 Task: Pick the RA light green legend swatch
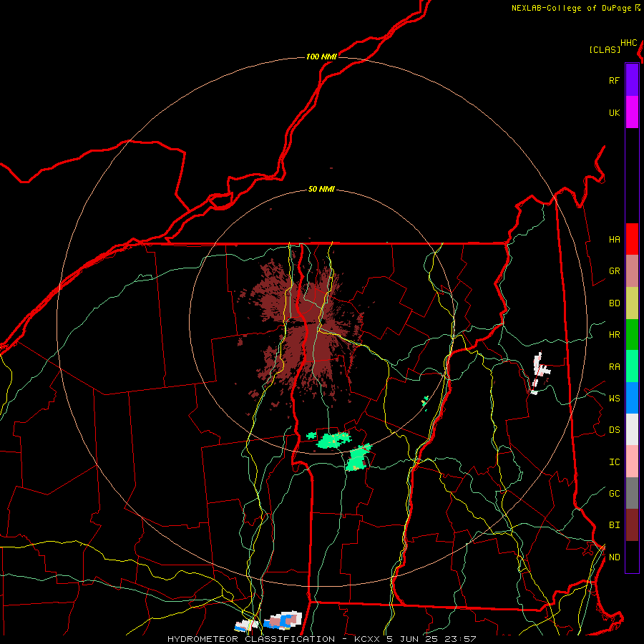click(x=632, y=366)
